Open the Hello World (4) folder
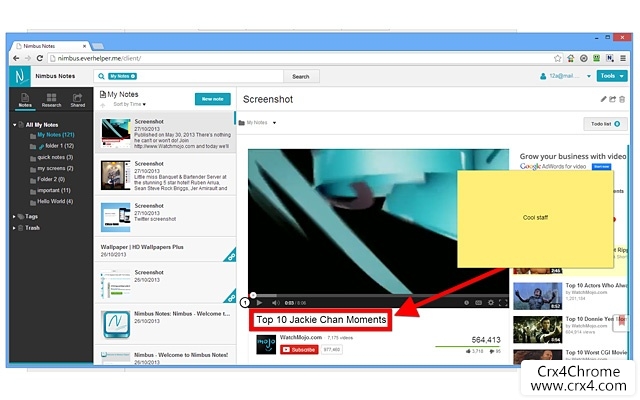 coord(55,201)
